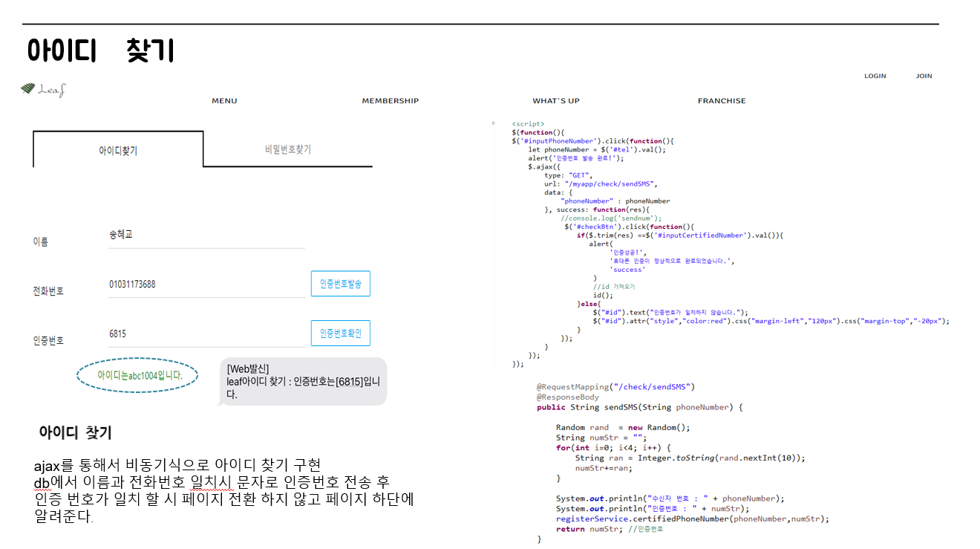Click the JOIN link
This screenshot has width=980, height=549.
924,76
